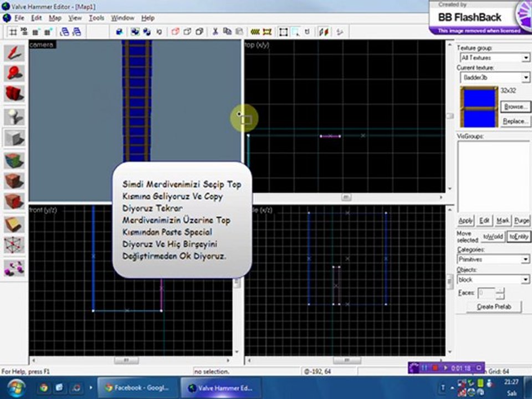The height and width of the screenshot is (399, 532).
Task: Click the blue ladder texture preview
Action: pos(479,107)
